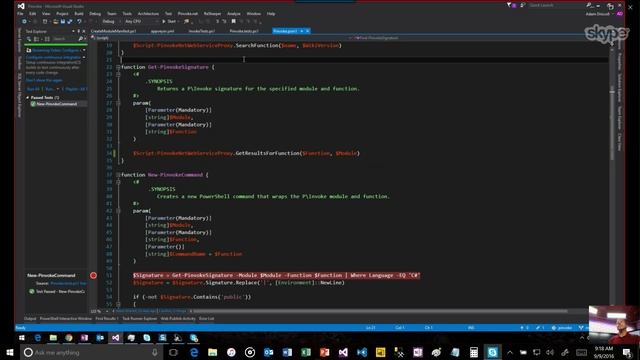640x360 pixels.
Task: Open the Task Runner Explorer tab
Action: tap(140, 319)
